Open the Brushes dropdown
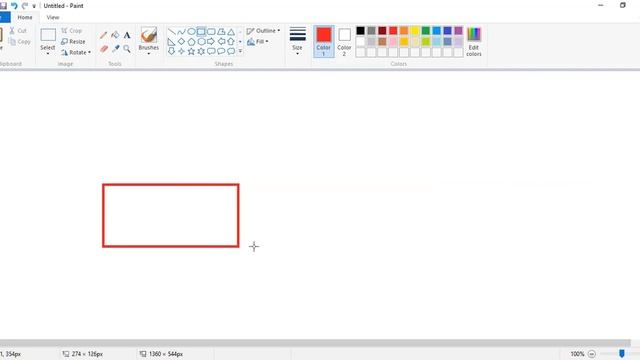The width and height of the screenshot is (640, 360). click(149, 53)
